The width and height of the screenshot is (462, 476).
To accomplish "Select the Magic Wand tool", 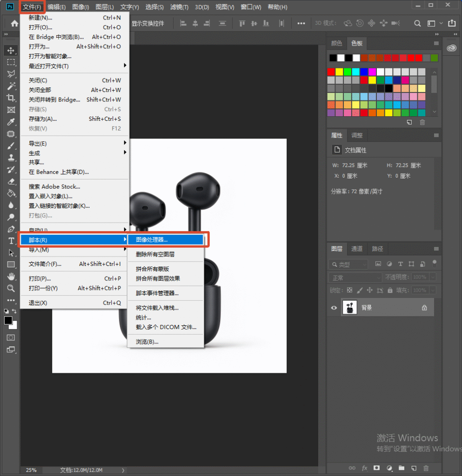I will coord(11,86).
